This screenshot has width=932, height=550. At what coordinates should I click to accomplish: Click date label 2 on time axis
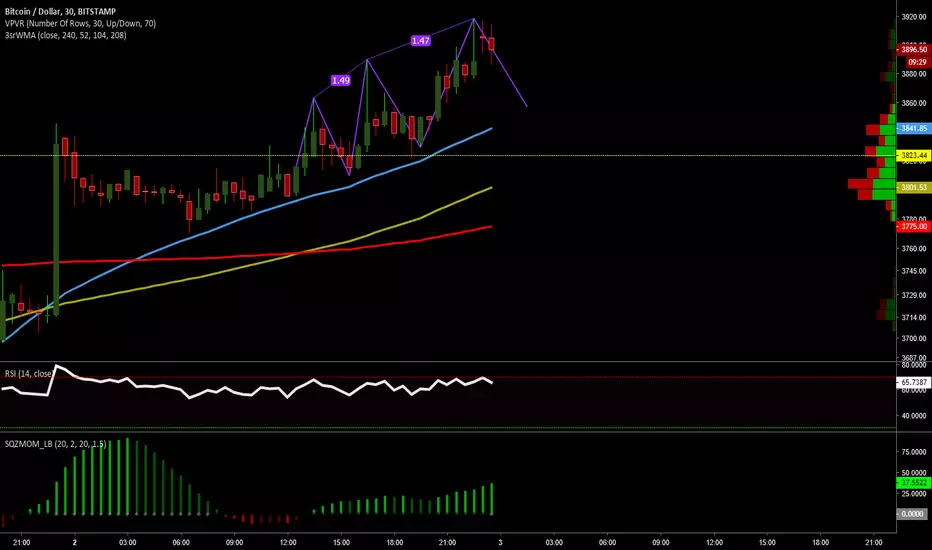pyautogui.click(x=74, y=542)
